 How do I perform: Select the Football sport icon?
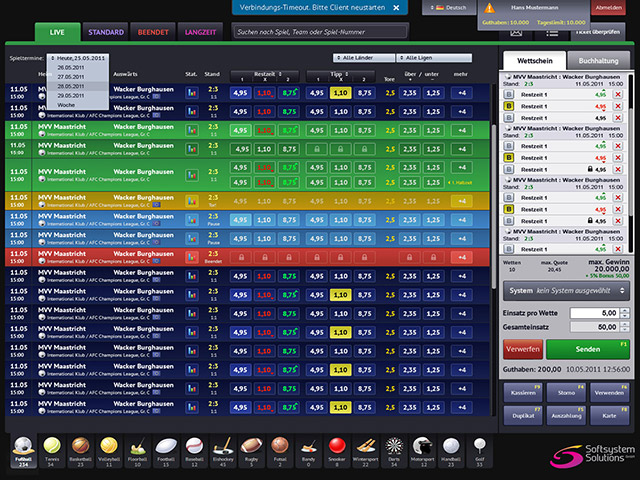(166, 451)
